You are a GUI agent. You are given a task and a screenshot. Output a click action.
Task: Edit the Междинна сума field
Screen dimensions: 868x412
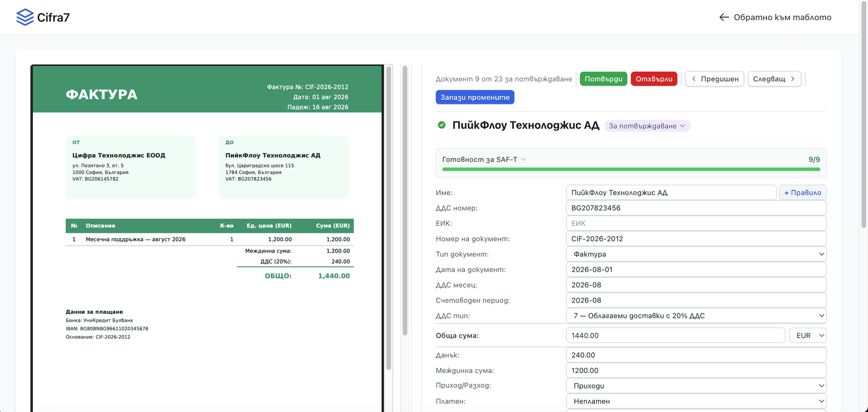coord(696,370)
